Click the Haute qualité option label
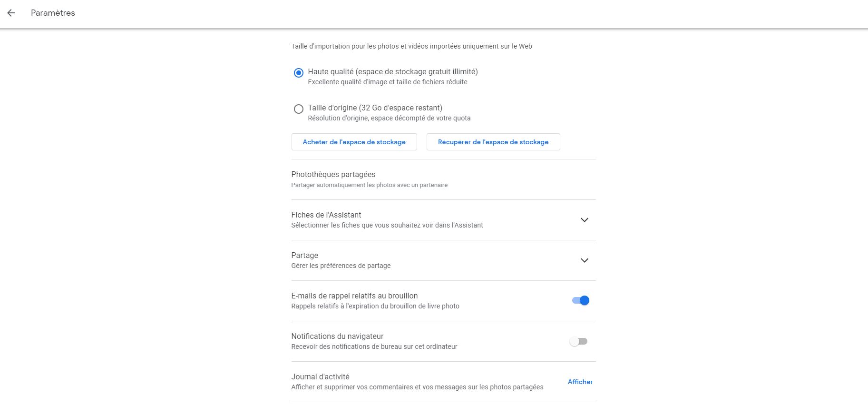The image size is (868, 406). (392, 72)
